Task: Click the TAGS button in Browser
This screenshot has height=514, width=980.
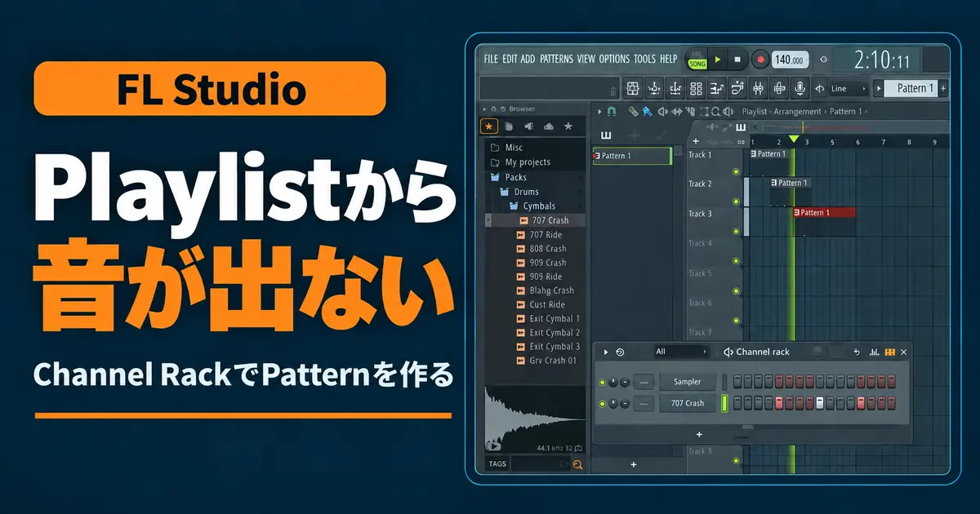Action: click(497, 464)
